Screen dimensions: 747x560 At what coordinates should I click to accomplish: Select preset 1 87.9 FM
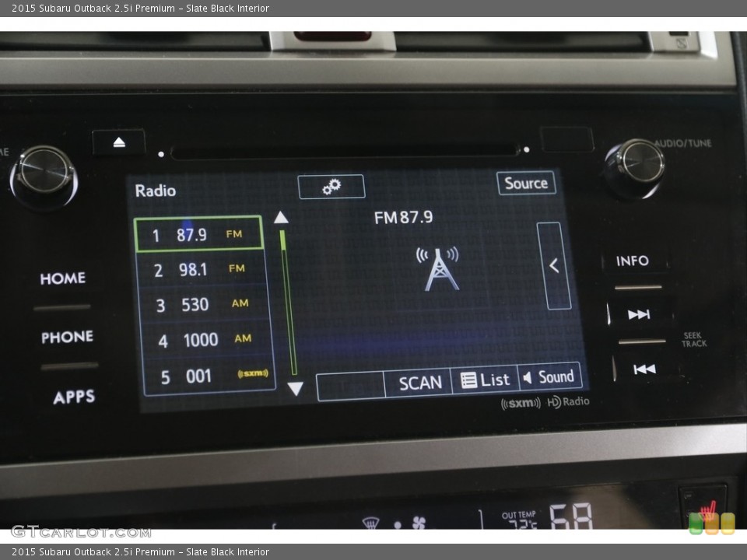(198, 234)
